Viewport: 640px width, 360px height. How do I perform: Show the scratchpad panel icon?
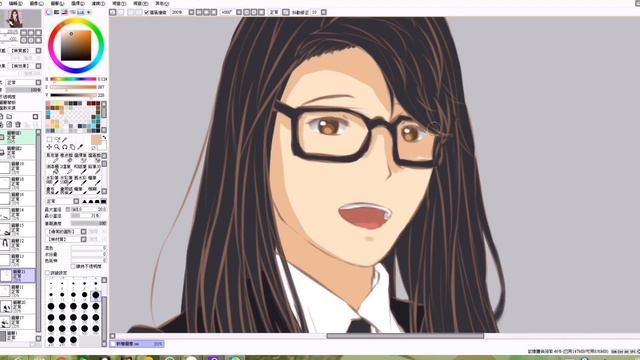click(89, 12)
